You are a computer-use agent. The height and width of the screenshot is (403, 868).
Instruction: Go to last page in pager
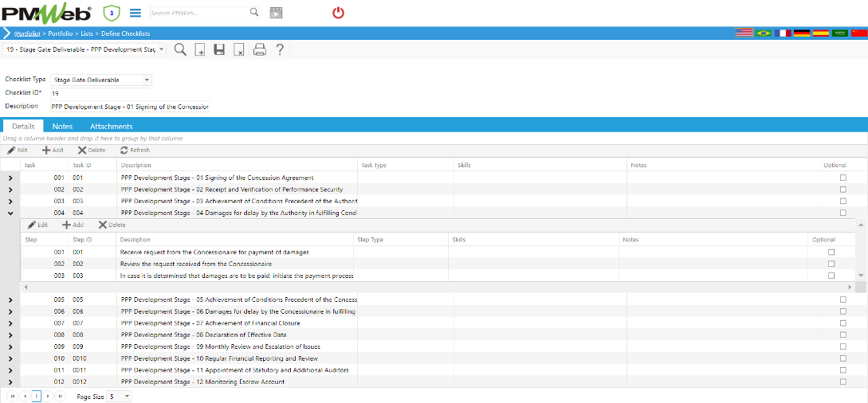[x=61, y=397]
